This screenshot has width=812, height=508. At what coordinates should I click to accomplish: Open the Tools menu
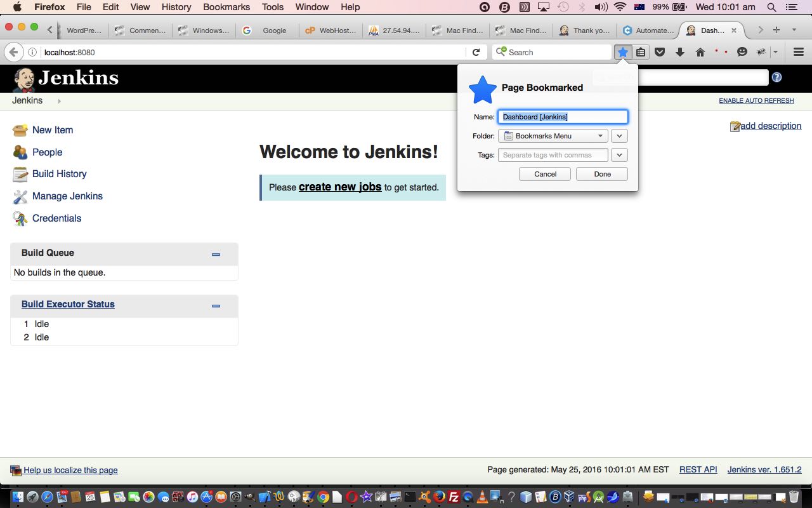273,7
